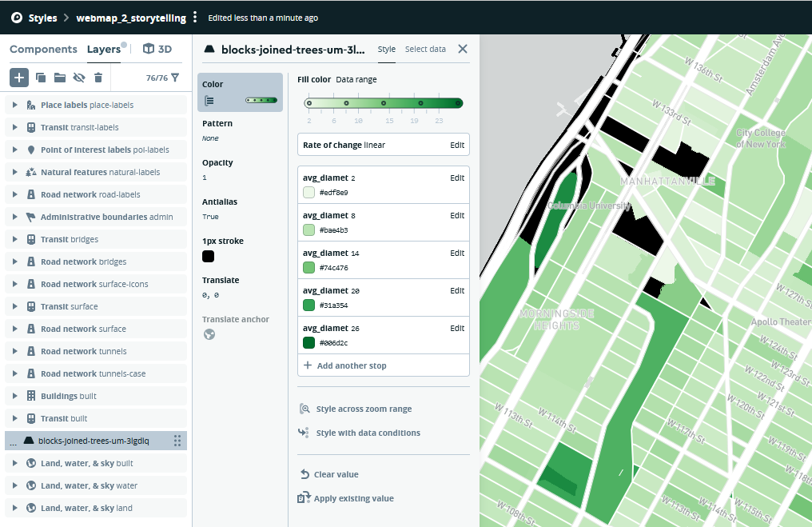Expand the Administrative boundaries admin group
Screen dimensions: 812x527
click(x=14, y=217)
